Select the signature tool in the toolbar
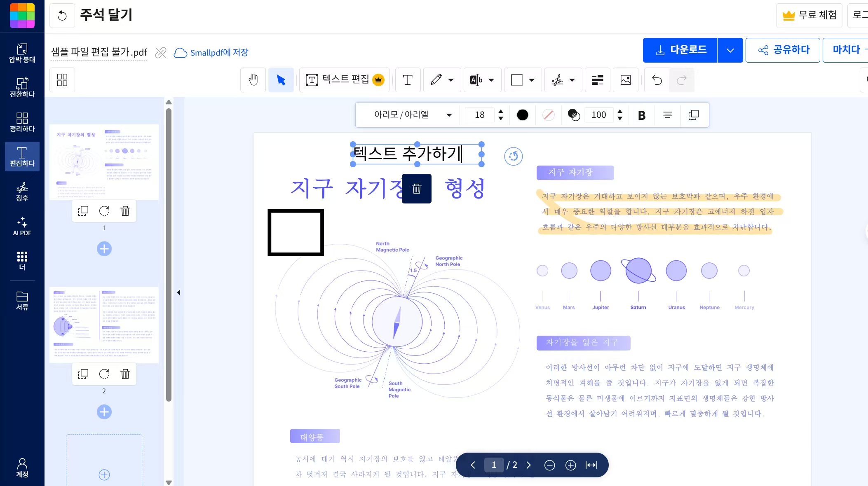The image size is (868, 486). coord(557,80)
